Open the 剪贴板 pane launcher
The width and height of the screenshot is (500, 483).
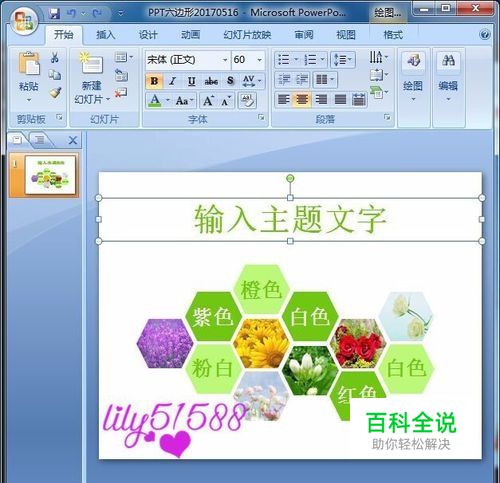(59, 117)
